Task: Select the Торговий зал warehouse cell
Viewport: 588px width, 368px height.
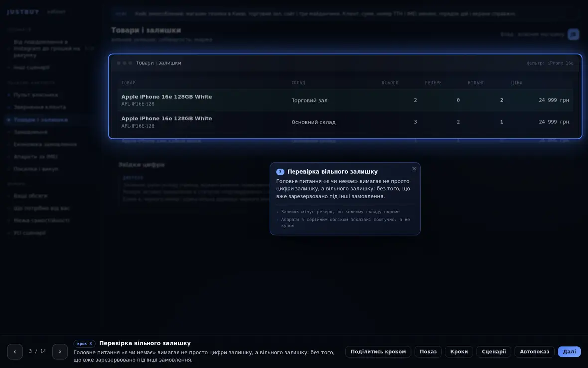Action: click(x=309, y=101)
